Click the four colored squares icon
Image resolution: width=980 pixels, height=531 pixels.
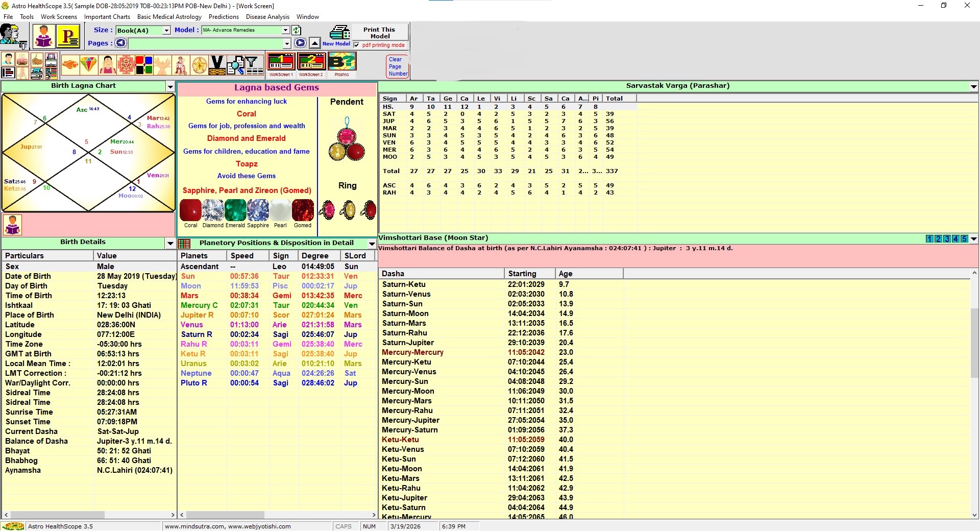[144, 65]
